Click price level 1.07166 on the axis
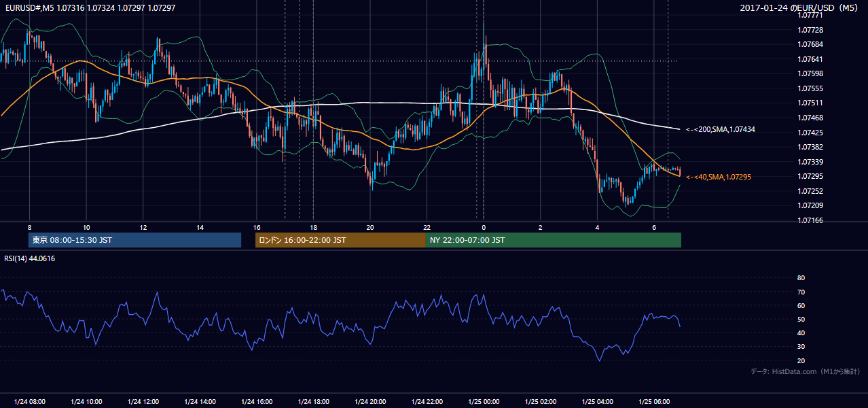The height and width of the screenshot is (408, 868). tap(811, 220)
